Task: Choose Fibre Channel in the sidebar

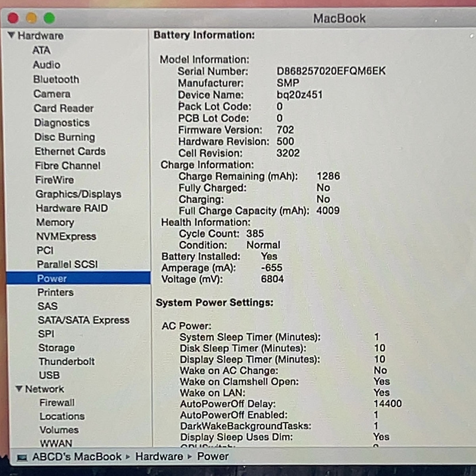Action: (x=68, y=165)
